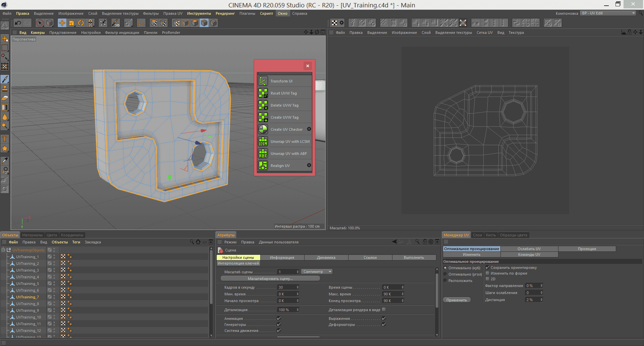644x346 pixels.
Task: Click the Realign UV icon
Action: coord(263,166)
